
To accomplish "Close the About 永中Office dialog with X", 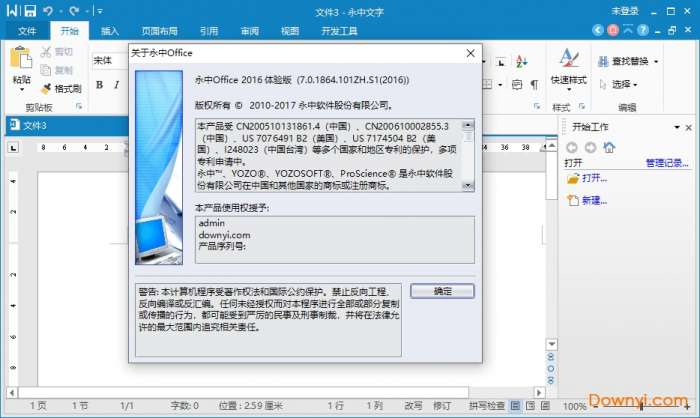I will point(471,53).
